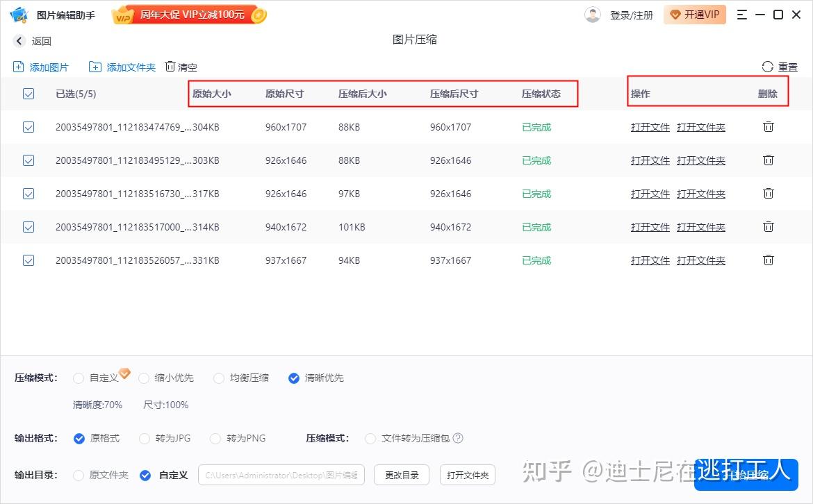813x504 pixels.
Task: Click the original dimension 940x1672 cell
Action: pos(286,227)
